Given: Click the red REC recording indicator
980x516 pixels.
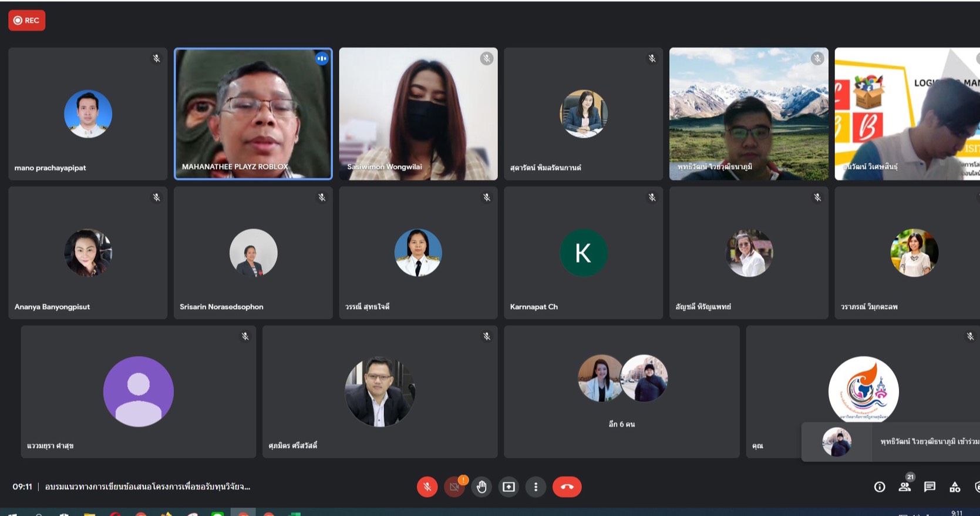Looking at the screenshot, I should (27, 21).
